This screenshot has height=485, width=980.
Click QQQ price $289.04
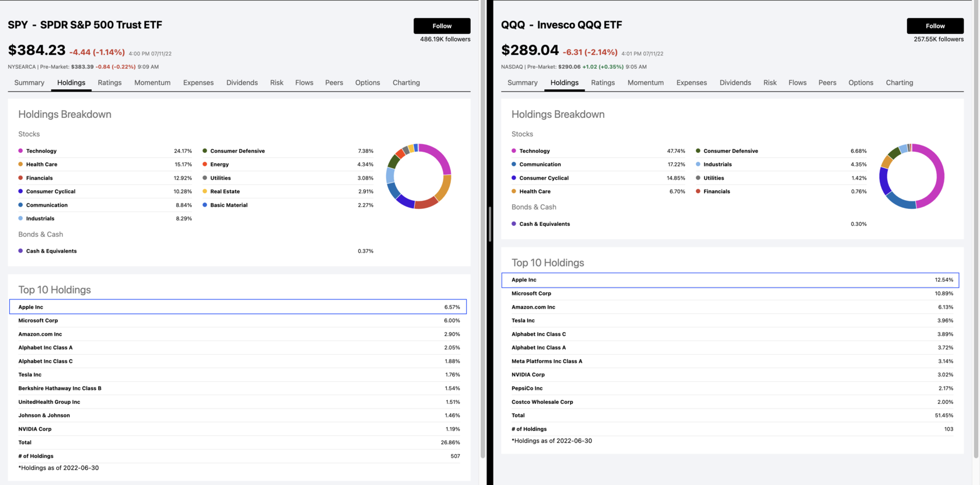(x=530, y=50)
